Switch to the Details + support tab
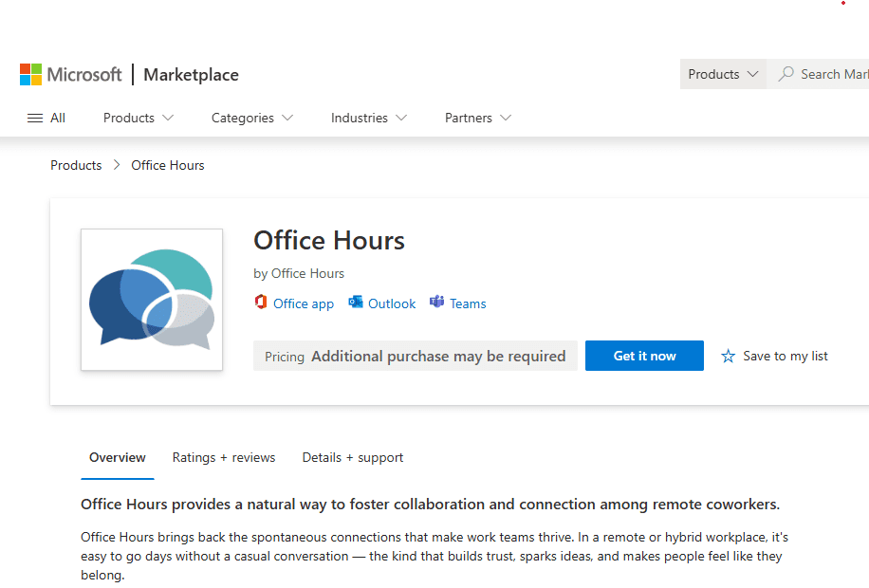Image resolution: width=869 pixels, height=588 pixels. pyautogui.click(x=353, y=458)
